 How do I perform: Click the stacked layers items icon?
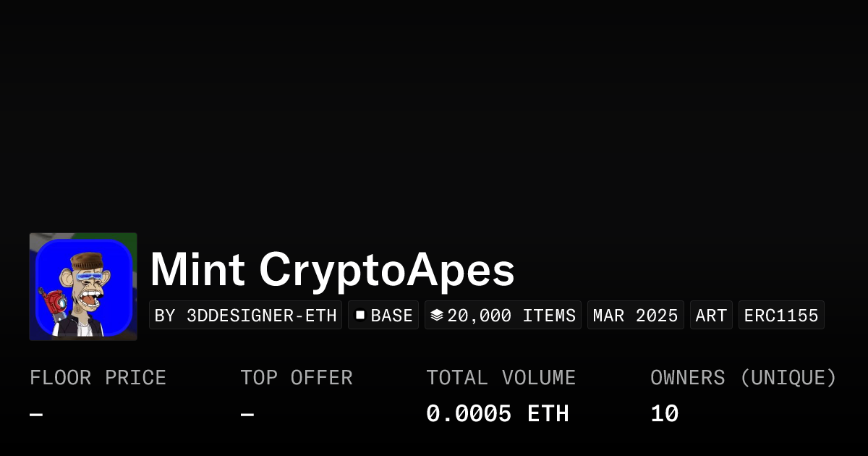(437, 316)
